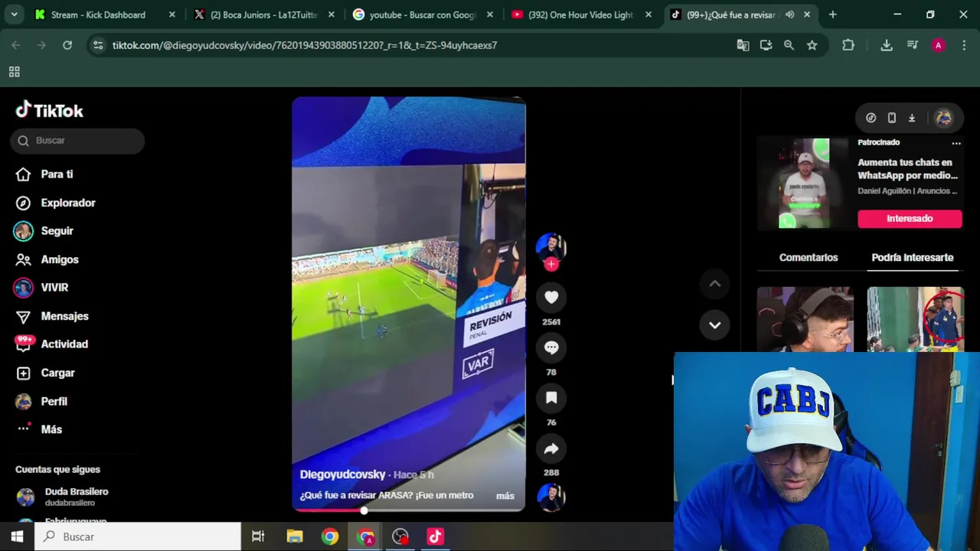980x551 pixels.
Task: Go to next video with down arrow
Action: click(714, 324)
